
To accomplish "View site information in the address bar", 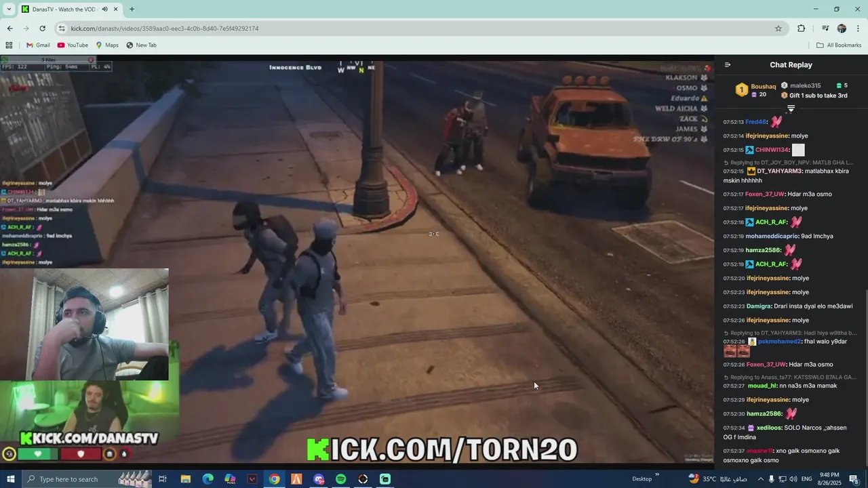I will point(62,28).
